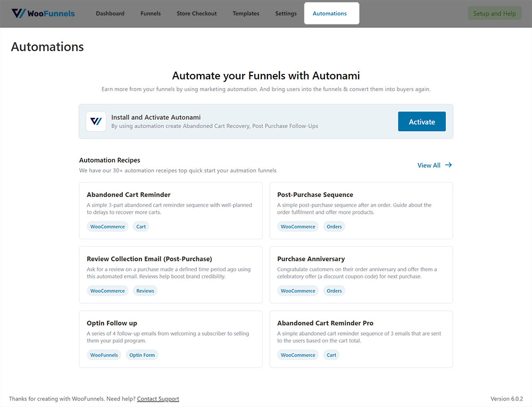Click WooCommerce tag on Purchase Anniversary
Screen dimensions: 532x407
click(x=298, y=290)
